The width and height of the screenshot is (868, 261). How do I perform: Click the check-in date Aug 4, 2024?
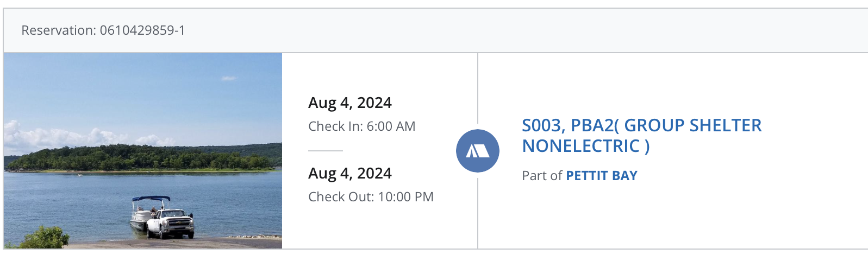[349, 103]
